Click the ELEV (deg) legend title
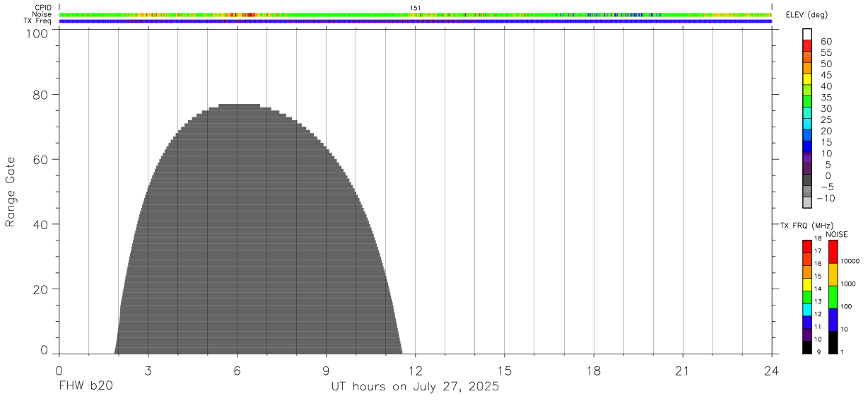The height and width of the screenshot is (401, 868). [806, 15]
